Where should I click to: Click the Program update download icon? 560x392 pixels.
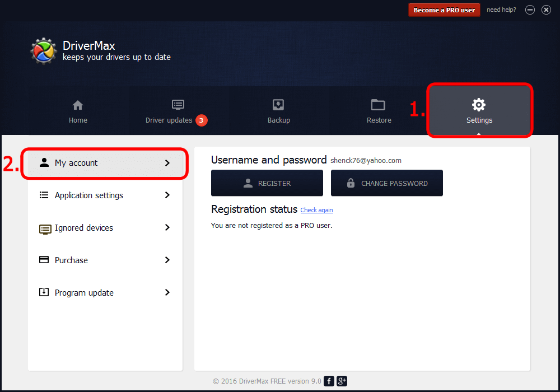pos(44,292)
